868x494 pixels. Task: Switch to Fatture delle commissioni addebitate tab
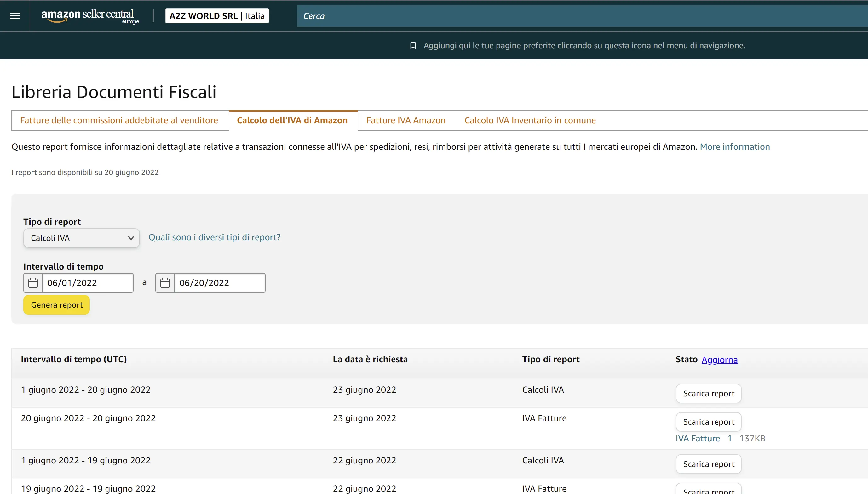pyautogui.click(x=119, y=120)
